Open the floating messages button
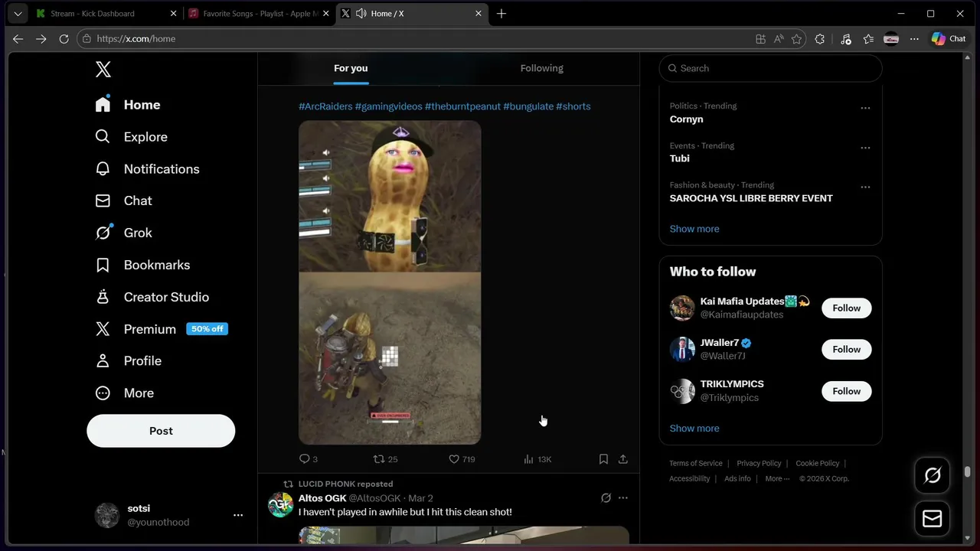This screenshot has width=980, height=551. click(x=933, y=519)
